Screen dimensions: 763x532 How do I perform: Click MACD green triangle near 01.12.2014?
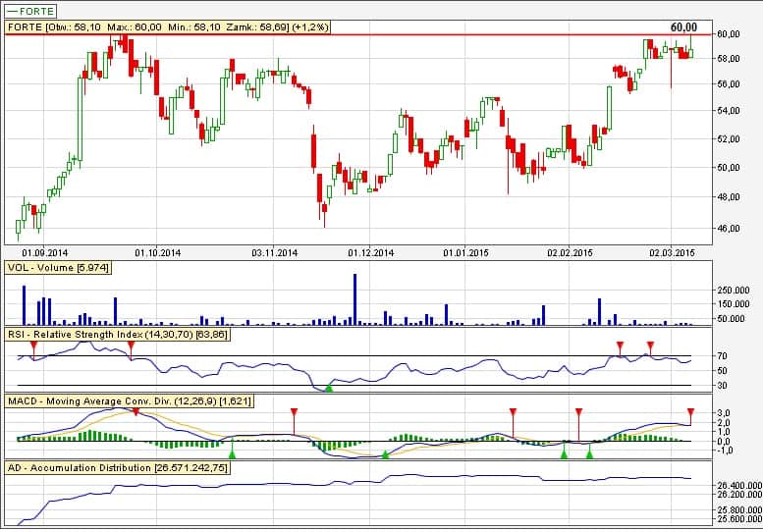(x=385, y=452)
